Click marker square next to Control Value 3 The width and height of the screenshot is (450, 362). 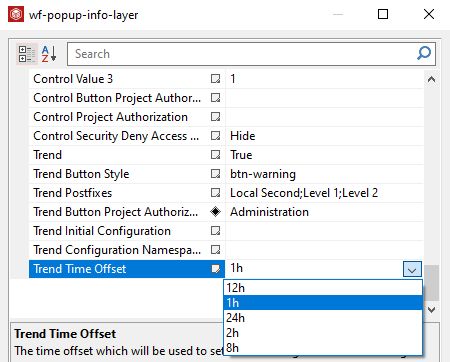coord(215,79)
